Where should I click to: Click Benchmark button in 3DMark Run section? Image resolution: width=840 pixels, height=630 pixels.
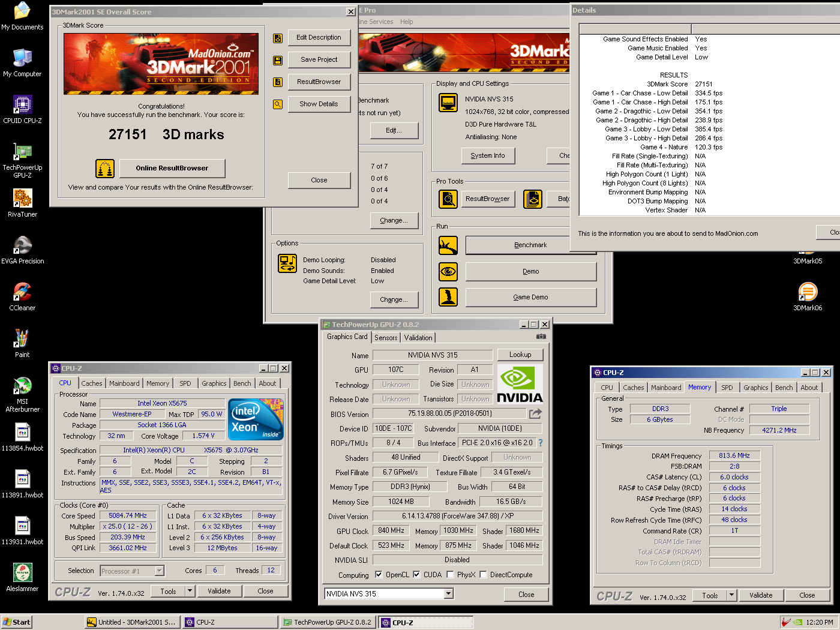coord(530,245)
